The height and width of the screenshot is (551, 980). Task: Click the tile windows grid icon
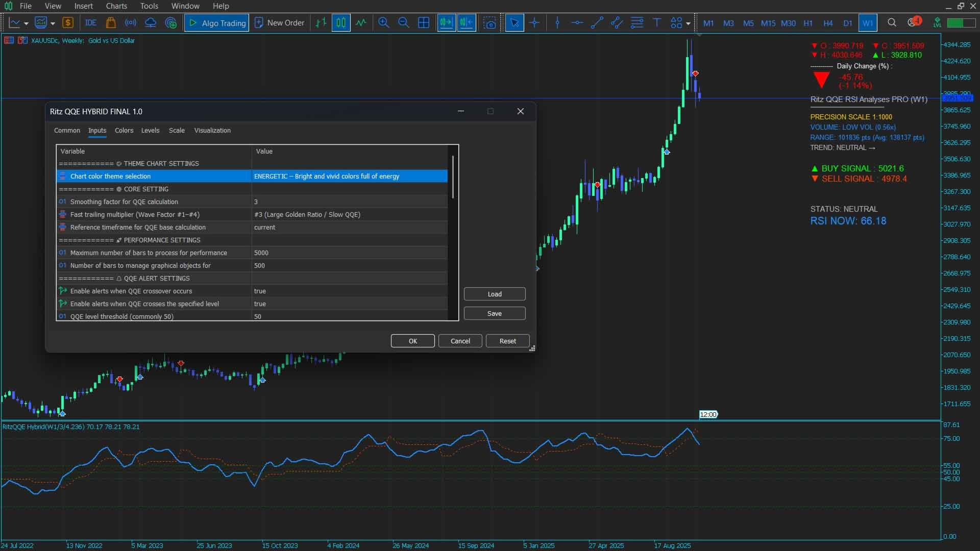coord(423,23)
